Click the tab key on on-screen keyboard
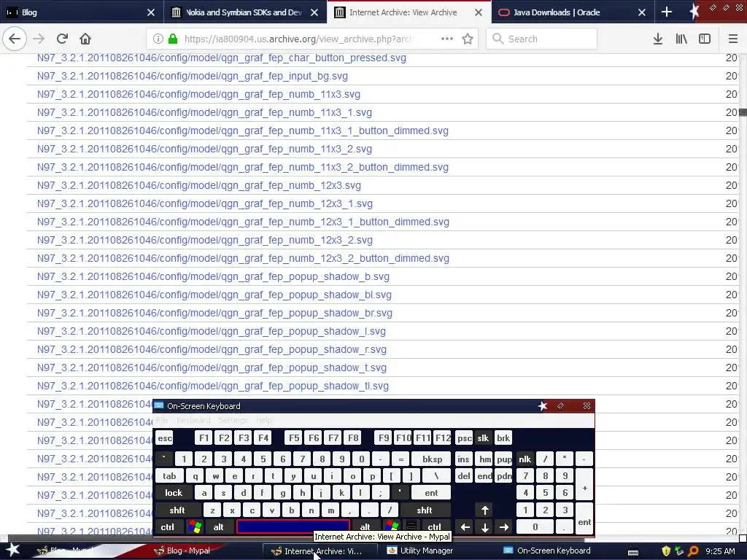The height and width of the screenshot is (560, 747). click(169, 476)
